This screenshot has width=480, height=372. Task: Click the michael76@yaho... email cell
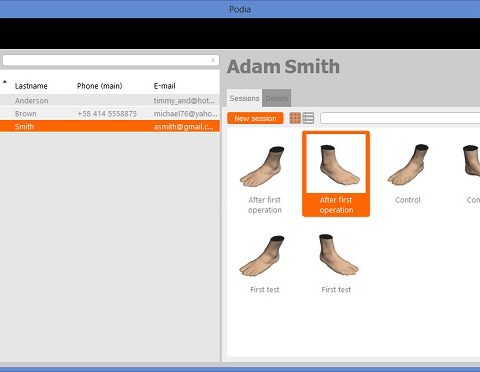[185, 114]
